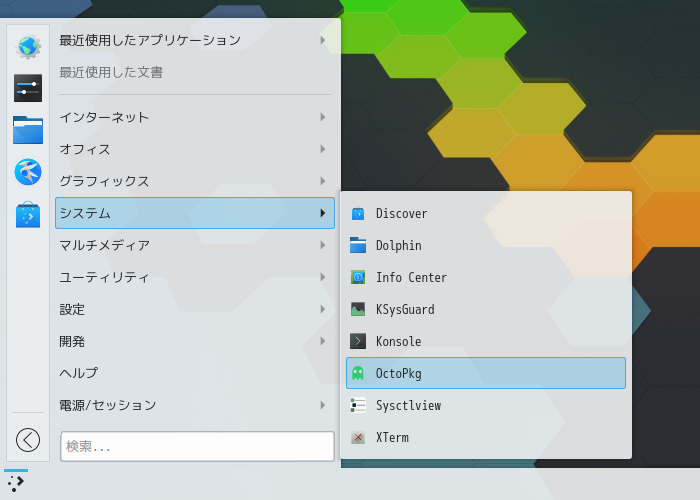Screen dimensions: 700x500
Task: Launch Dolphin from the submenu
Action: tap(486, 245)
